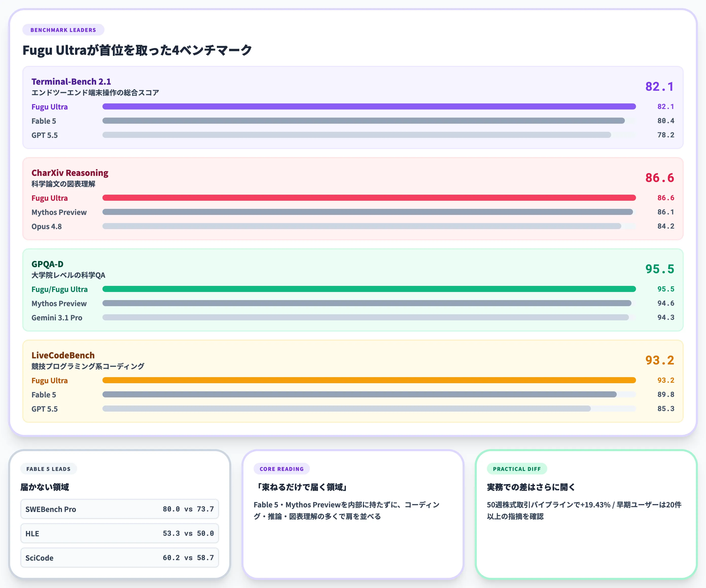Click the orange Fugu Ultra bar in LiveCodeBench

click(x=369, y=380)
